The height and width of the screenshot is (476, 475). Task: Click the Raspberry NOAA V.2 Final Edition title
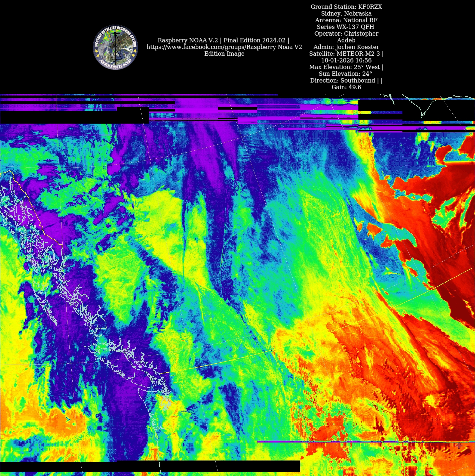tap(223, 40)
